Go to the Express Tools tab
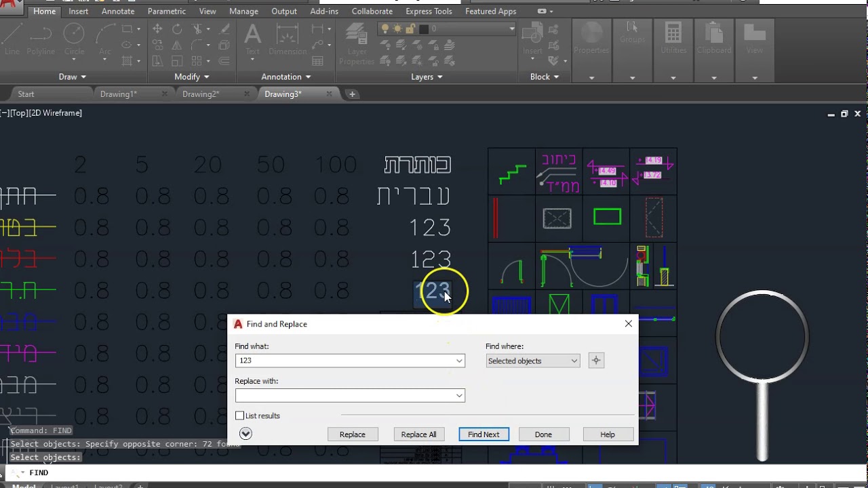 (429, 11)
